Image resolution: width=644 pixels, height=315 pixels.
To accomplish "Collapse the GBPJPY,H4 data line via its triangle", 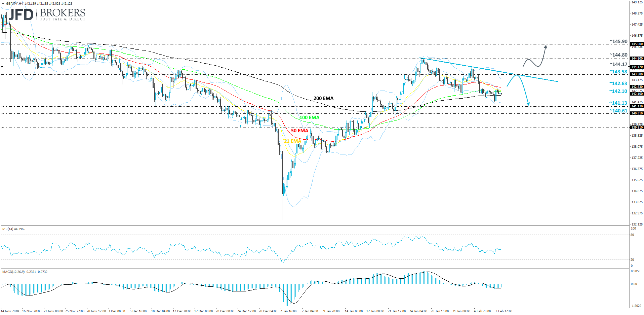I will tap(3, 3).
